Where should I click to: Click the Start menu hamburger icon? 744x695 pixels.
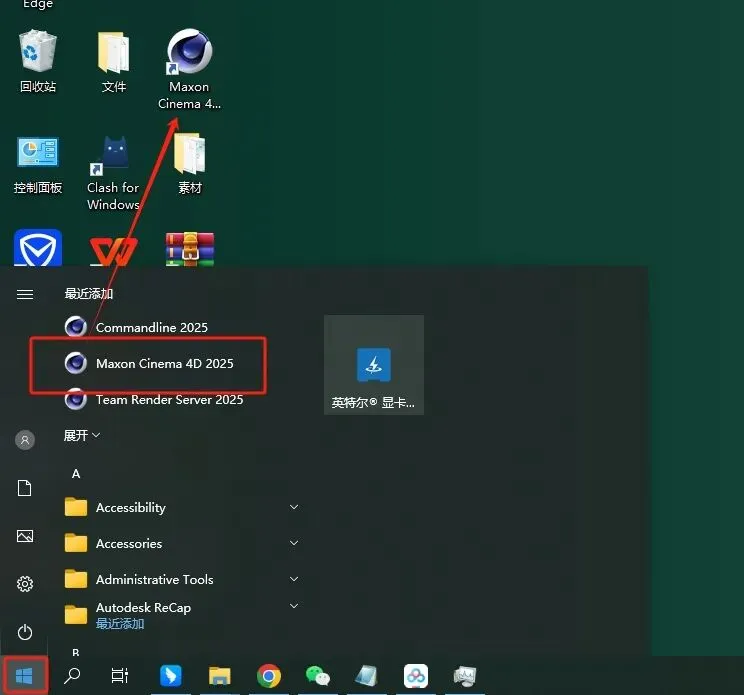(25, 295)
